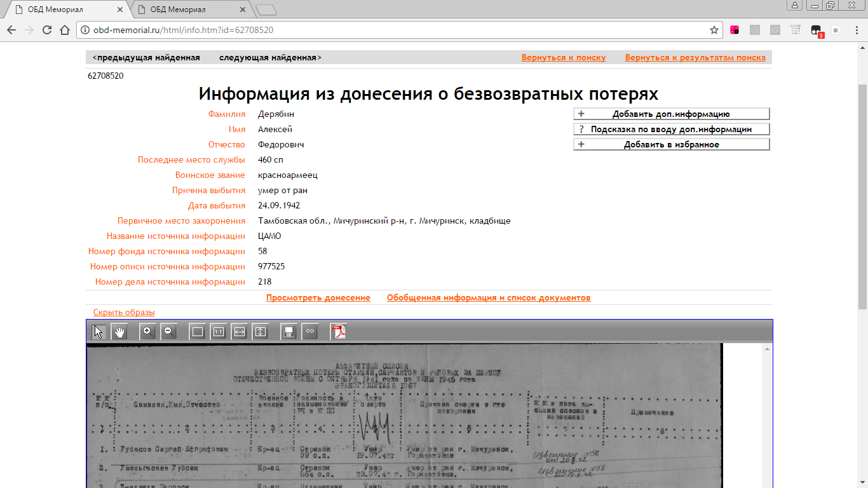Click the burial place Тамбовская обл. text

coord(384,221)
